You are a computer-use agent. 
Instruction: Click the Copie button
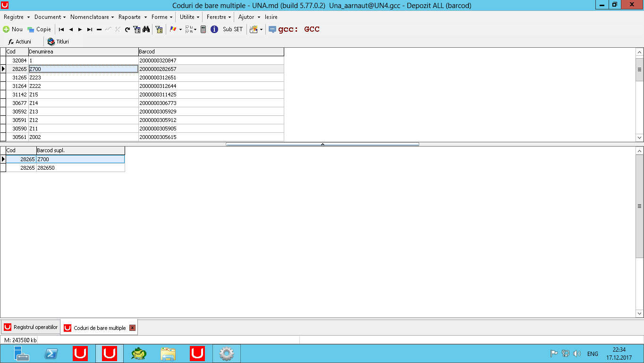click(39, 29)
